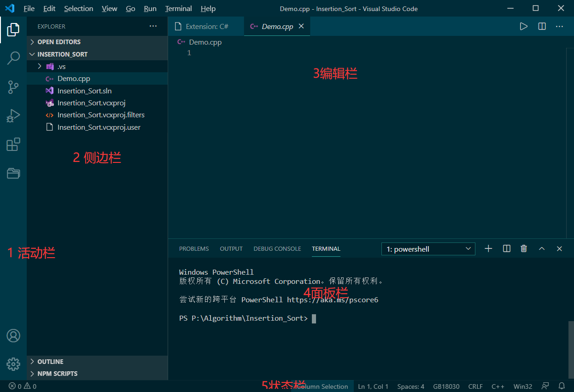Open the Terminal menu
574x392 pixels.
(x=179, y=8)
